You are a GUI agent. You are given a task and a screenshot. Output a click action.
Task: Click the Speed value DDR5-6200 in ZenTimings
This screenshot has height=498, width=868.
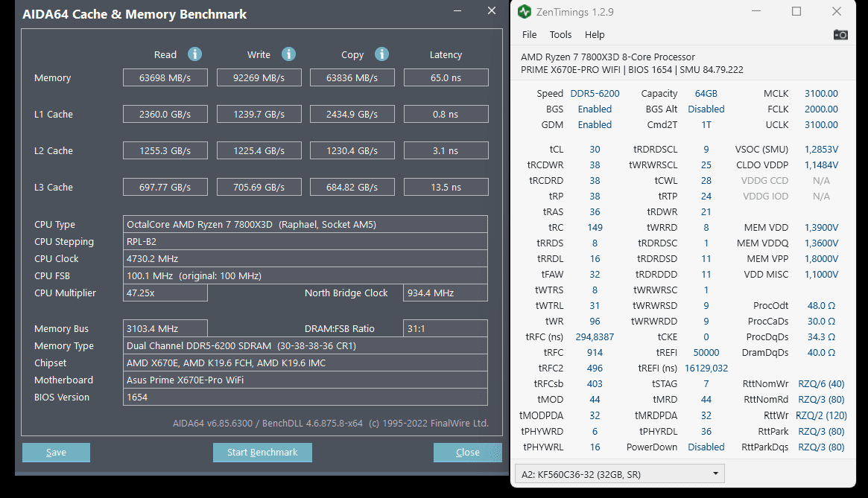[595, 94]
